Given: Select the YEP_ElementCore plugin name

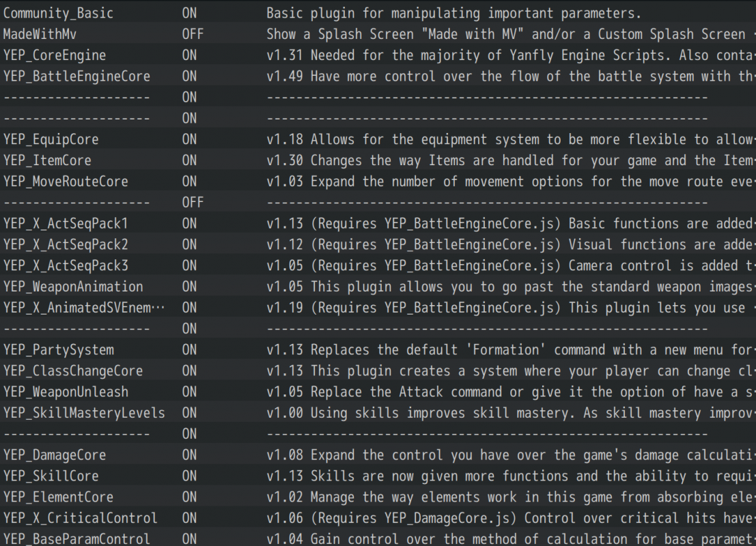Looking at the screenshot, I should click(58, 498).
